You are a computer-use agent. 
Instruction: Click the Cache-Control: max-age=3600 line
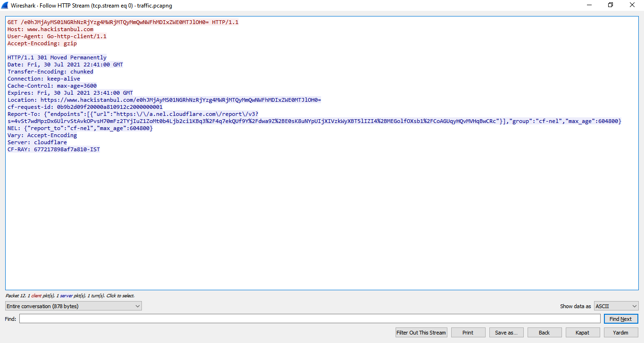[x=52, y=86]
